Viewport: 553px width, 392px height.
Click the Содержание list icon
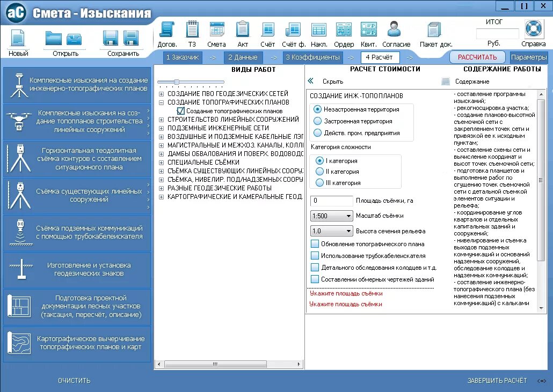[x=446, y=82]
